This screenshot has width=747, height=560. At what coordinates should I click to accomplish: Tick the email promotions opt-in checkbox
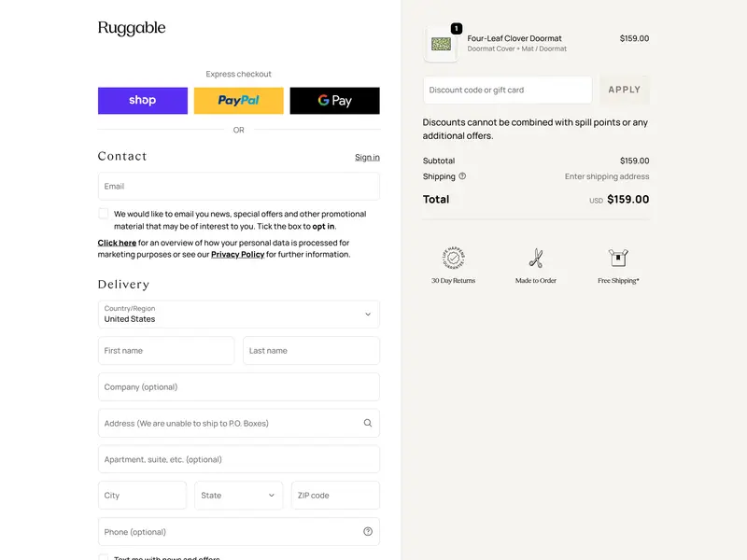pos(104,214)
